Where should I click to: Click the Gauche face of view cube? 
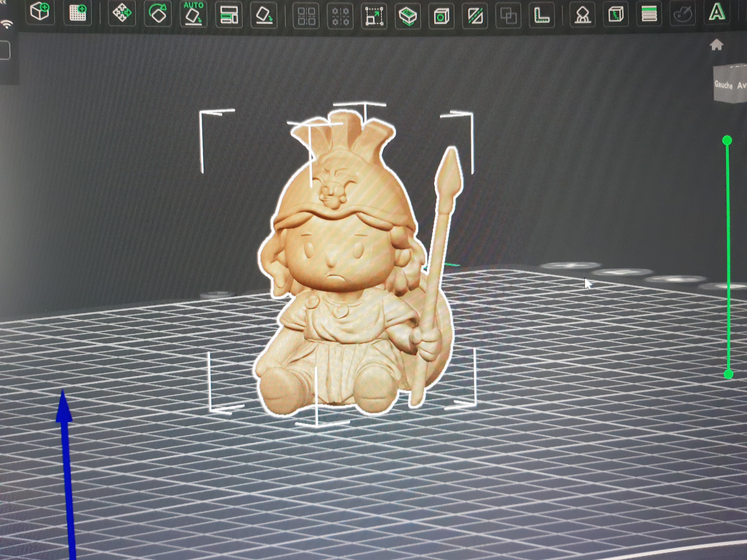pyautogui.click(x=724, y=84)
